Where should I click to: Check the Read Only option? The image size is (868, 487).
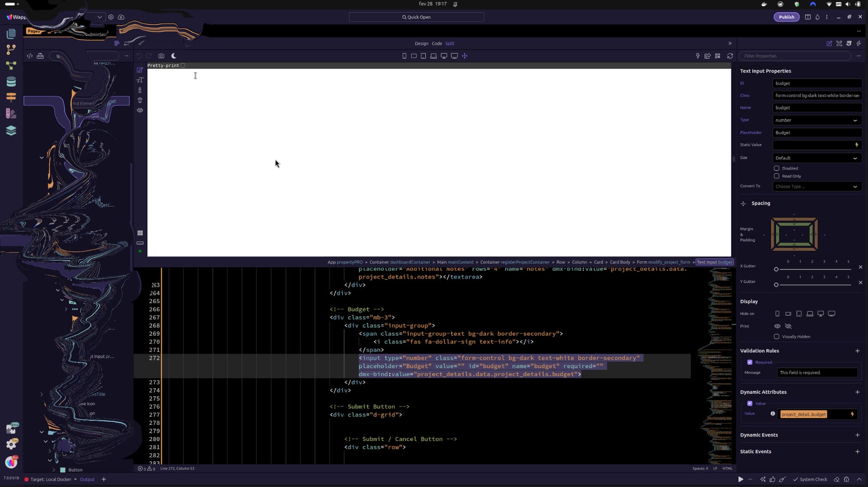click(777, 176)
